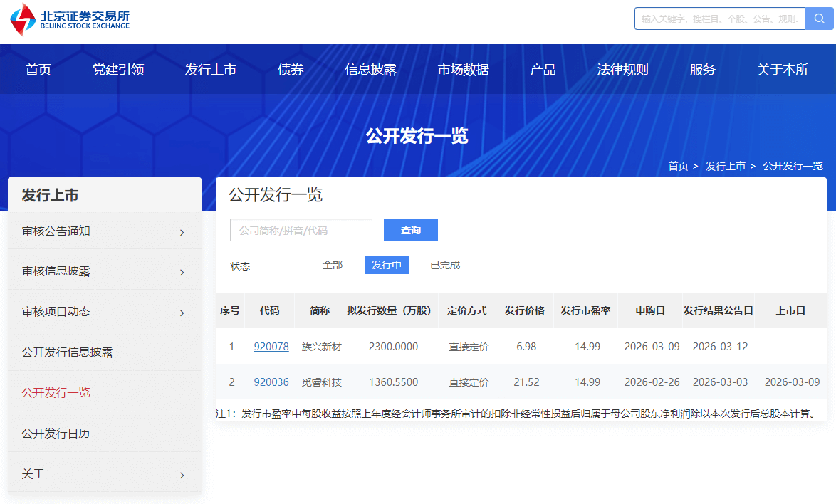Select the 发行中 status filter

point(386,265)
